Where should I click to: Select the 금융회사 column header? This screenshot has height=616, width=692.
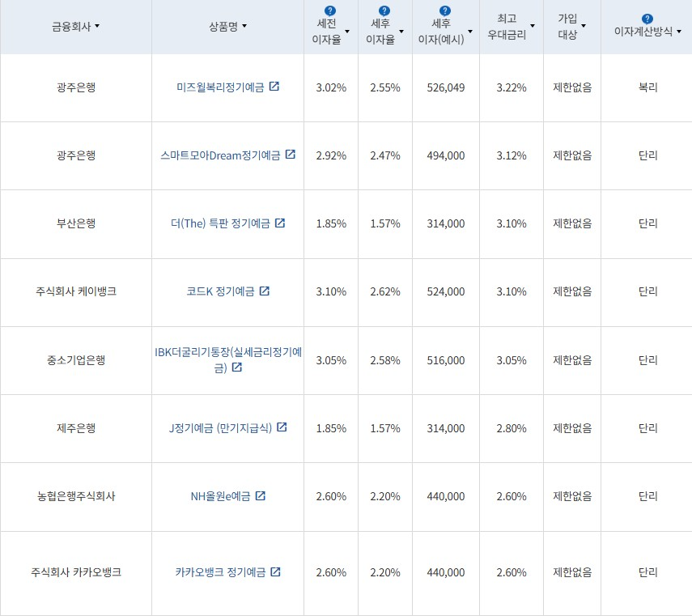[71, 25]
